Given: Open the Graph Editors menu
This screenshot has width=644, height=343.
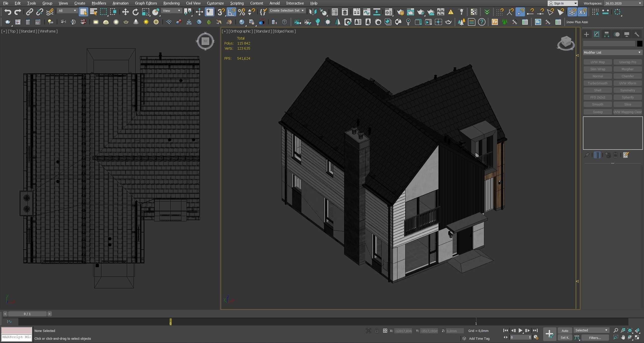Looking at the screenshot, I should click(146, 3).
